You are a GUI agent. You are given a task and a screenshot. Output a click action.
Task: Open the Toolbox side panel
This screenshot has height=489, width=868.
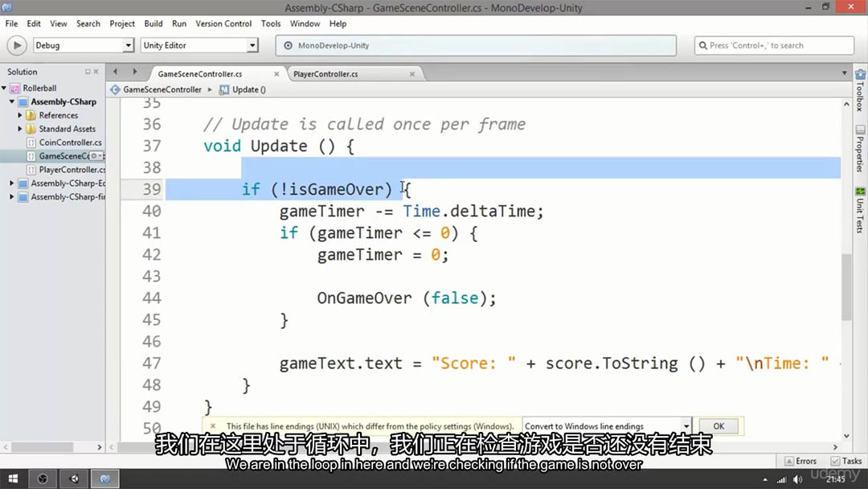[x=860, y=89]
